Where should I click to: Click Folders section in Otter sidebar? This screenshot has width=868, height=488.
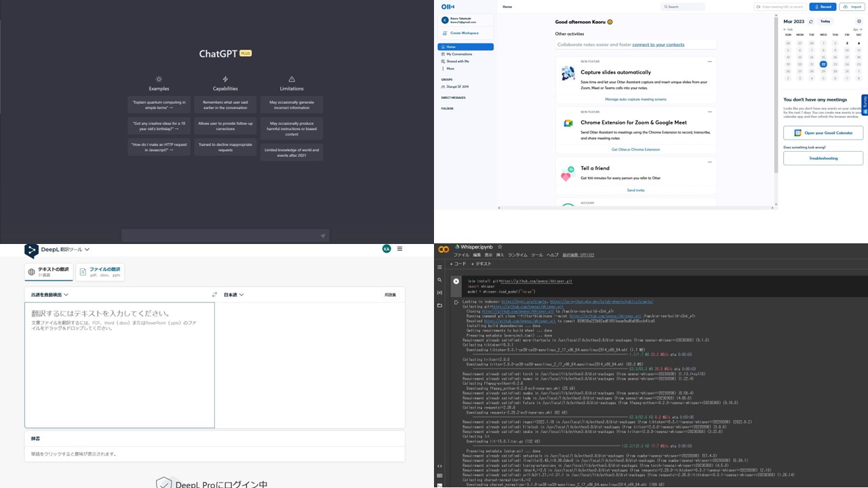tap(448, 108)
